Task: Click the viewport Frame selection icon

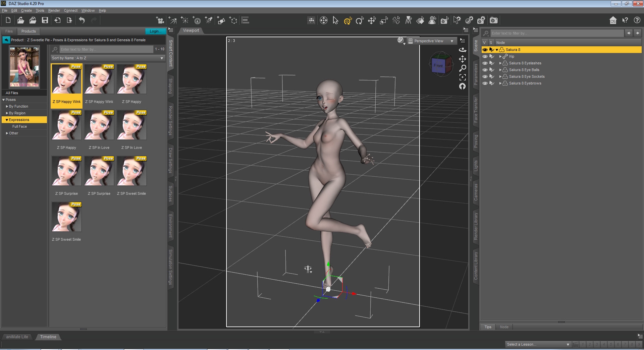Action: pos(463,77)
